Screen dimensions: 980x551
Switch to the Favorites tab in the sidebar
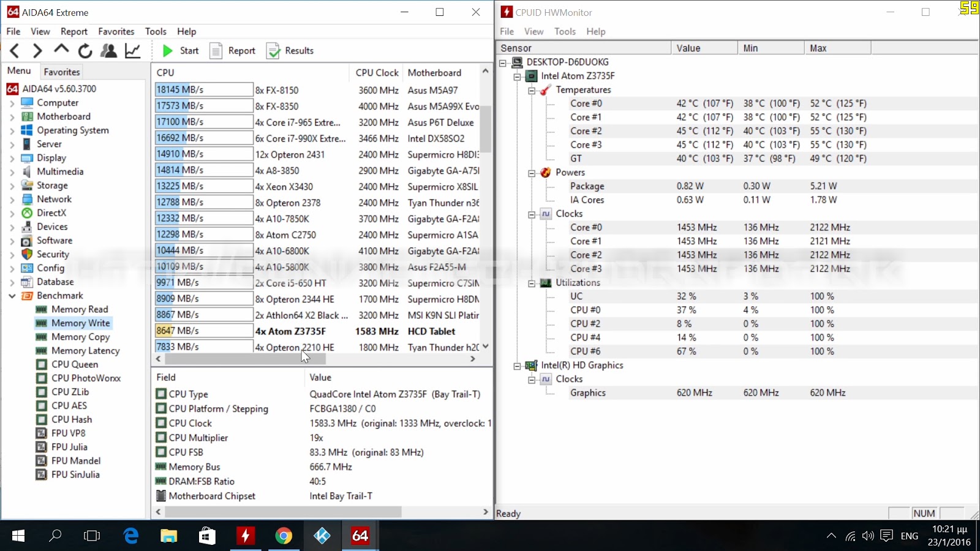(x=62, y=72)
